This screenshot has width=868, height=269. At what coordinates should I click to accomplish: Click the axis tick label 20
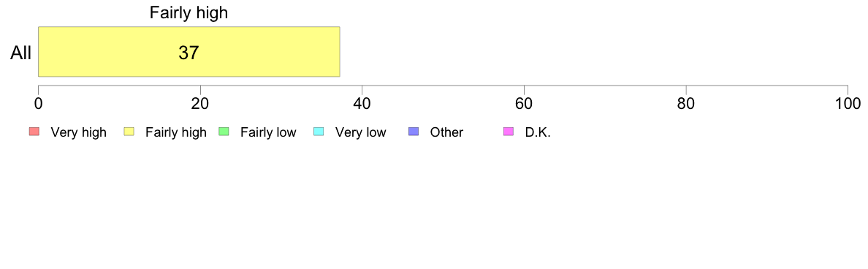200,103
